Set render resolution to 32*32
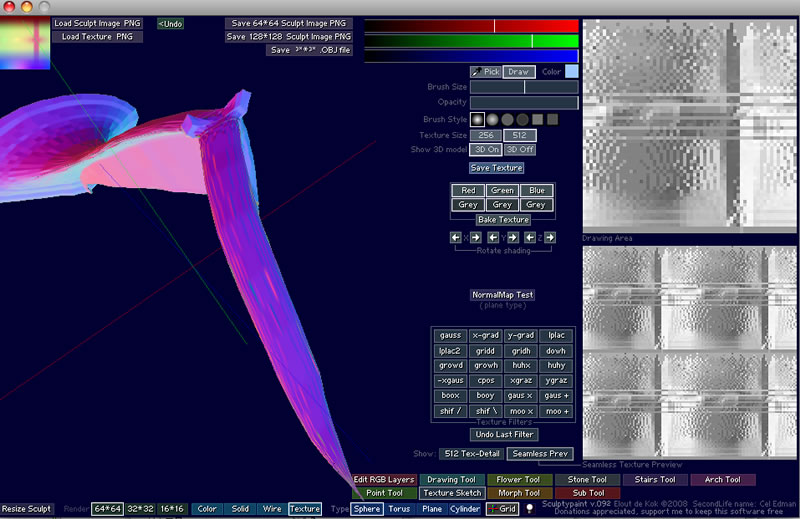This screenshot has height=519, width=800. tap(140, 509)
